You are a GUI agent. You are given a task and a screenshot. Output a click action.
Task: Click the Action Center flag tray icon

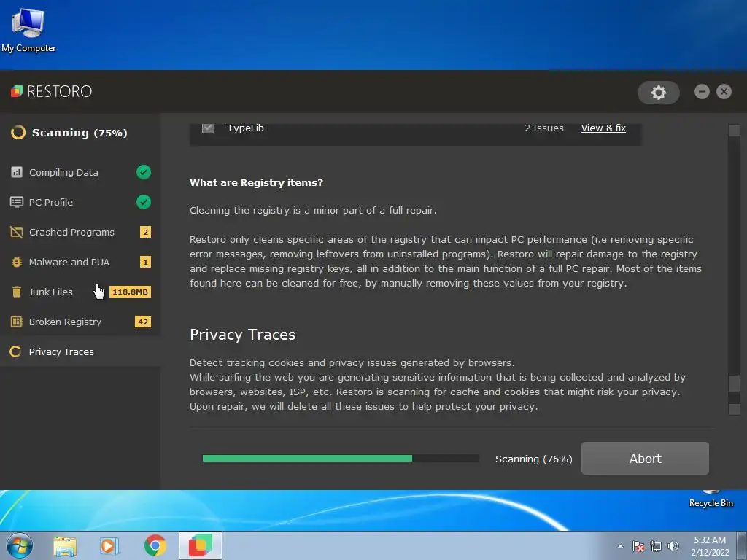[638, 546]
